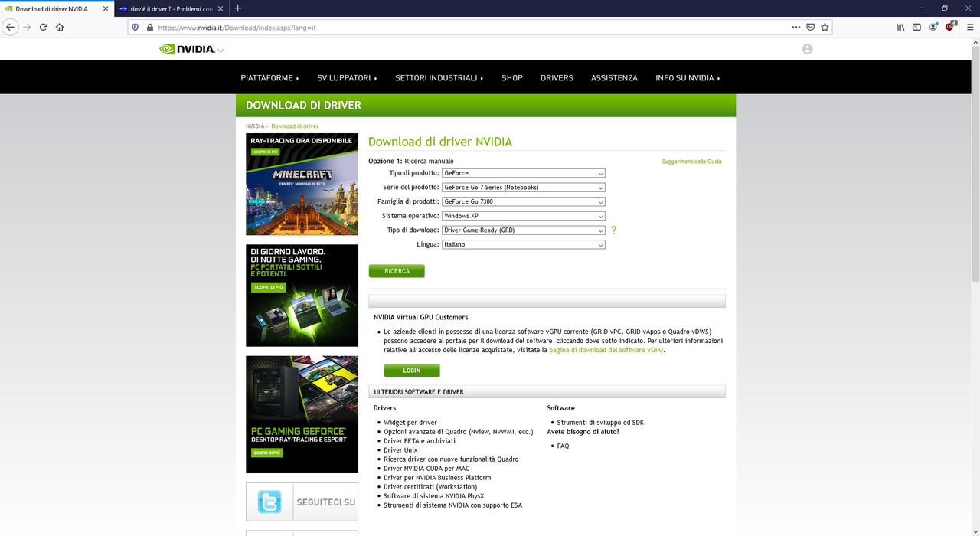This screenshot has width=980, height=536.
Task: Open Strumenti di sistema NVIDIA con supporto ESA
Action: pos(453,505)
